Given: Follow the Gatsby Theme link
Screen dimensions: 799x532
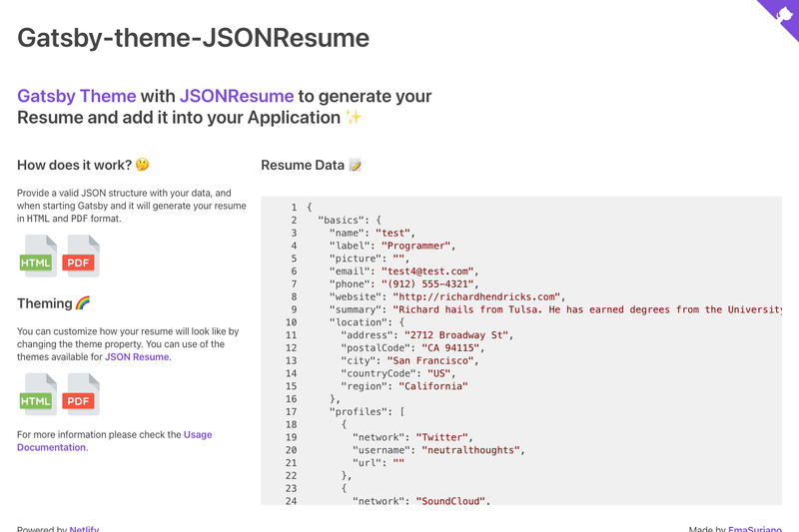Looking at the screenshot, I should click(x=77, y=96).
